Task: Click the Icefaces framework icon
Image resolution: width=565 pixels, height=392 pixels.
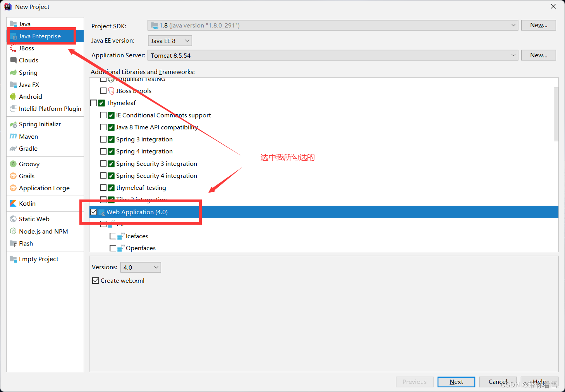Action: click(121, 236)
